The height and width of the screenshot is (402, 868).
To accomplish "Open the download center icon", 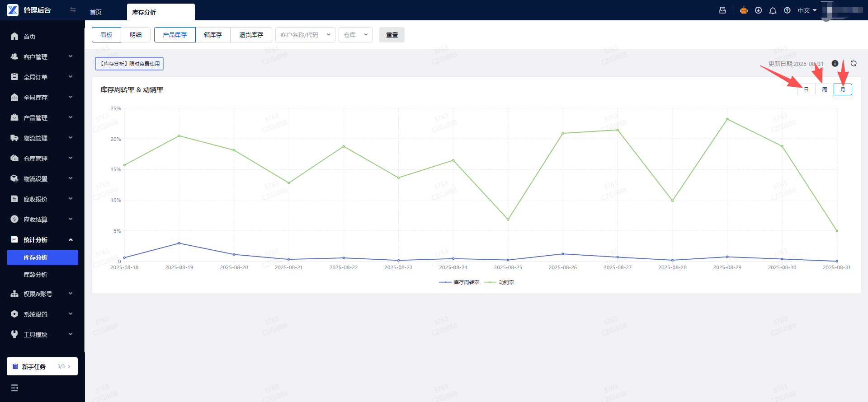I will click(758, 10).
